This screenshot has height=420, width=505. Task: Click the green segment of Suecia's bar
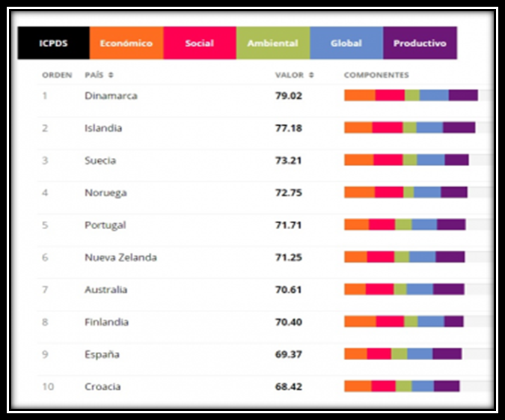coord(409,160)
